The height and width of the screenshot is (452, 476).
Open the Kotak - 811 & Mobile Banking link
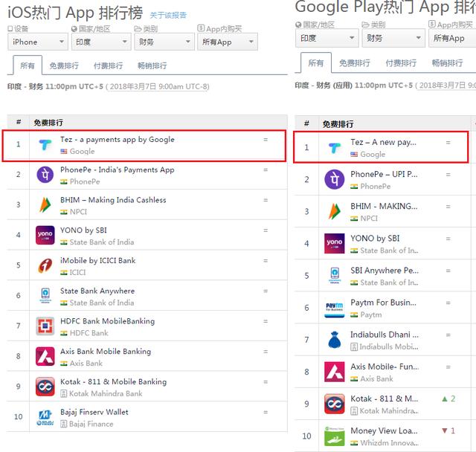click(x=113, y=381)
